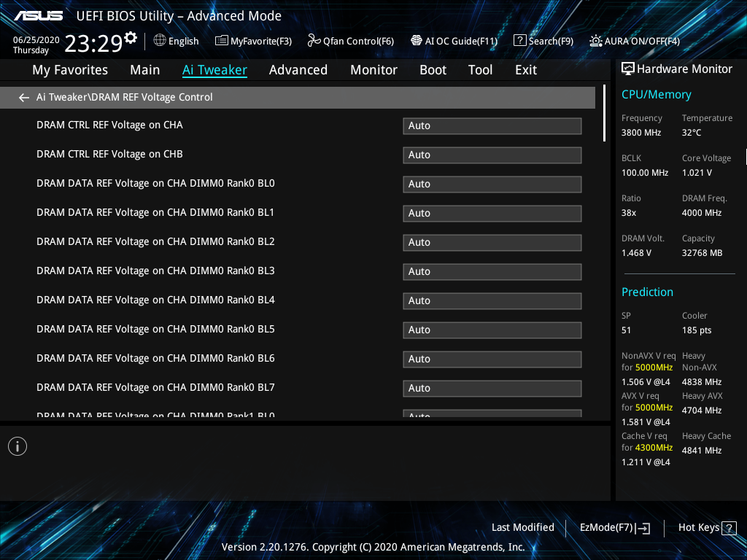The height and width of the screenshot is (560, 747).
Task: Click the 1.468 V DRAM voltage value
Action: tap(636, 253)
